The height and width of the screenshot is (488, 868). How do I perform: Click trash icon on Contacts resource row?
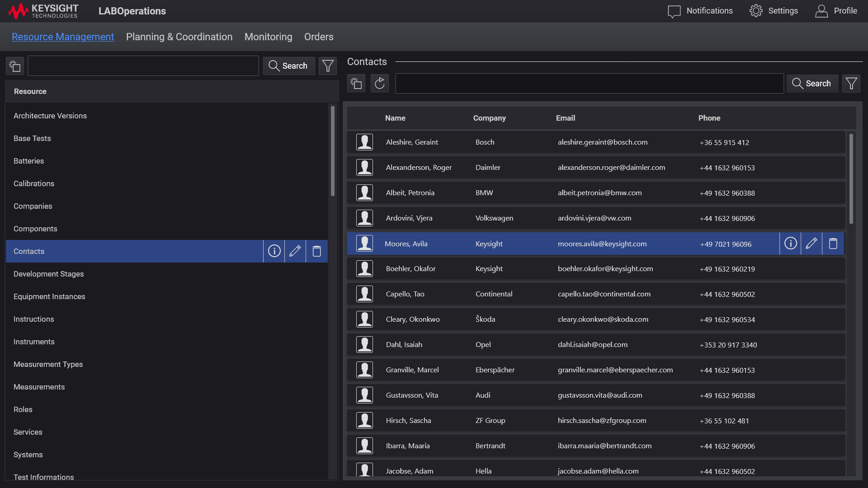[x=317, y=251]
